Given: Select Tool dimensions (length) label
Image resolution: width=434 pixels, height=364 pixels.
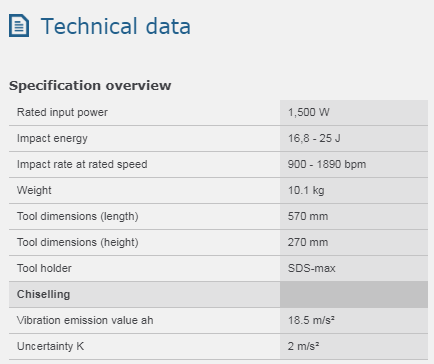Looking at the screenshot, I should [78, 216].
